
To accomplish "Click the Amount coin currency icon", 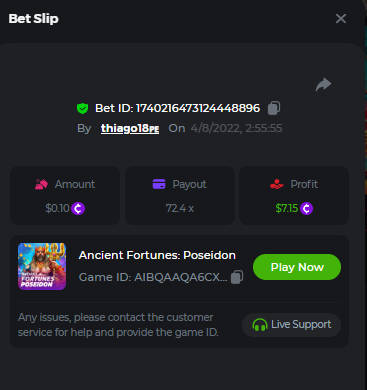I will [78, 209].
